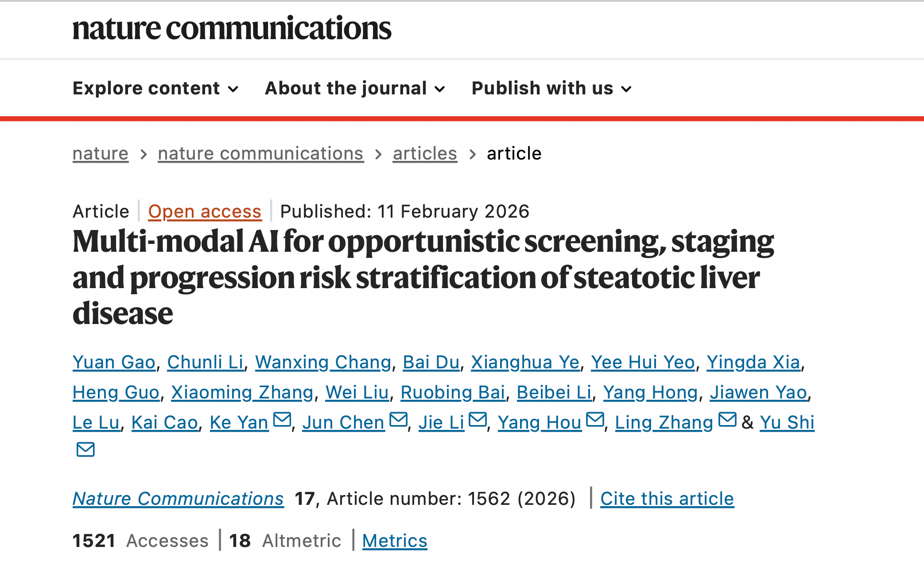Click the Nature Communications logo

tap(232, 28)
